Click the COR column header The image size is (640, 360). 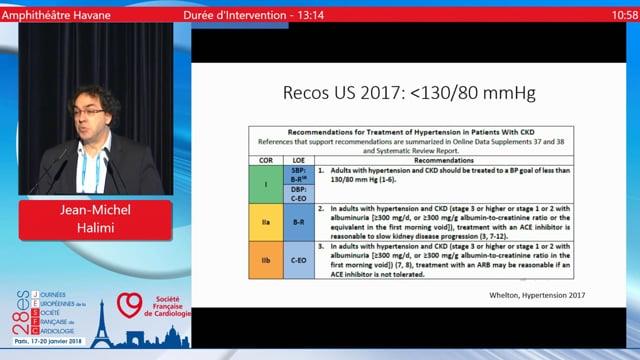(x=266, y=160)
